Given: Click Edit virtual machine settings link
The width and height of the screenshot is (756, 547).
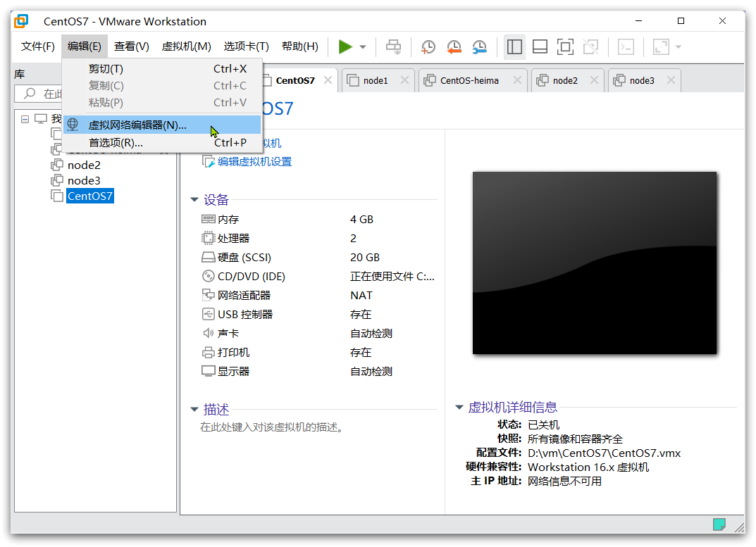Looking at the screenshot, I should (x=254, y=162).
